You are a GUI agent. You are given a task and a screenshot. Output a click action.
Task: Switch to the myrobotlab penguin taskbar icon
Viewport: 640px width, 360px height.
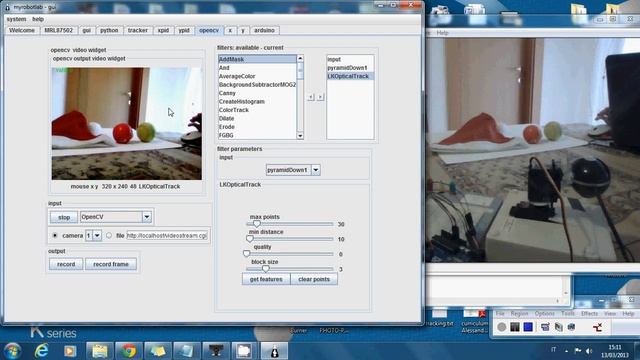[274, 351]
